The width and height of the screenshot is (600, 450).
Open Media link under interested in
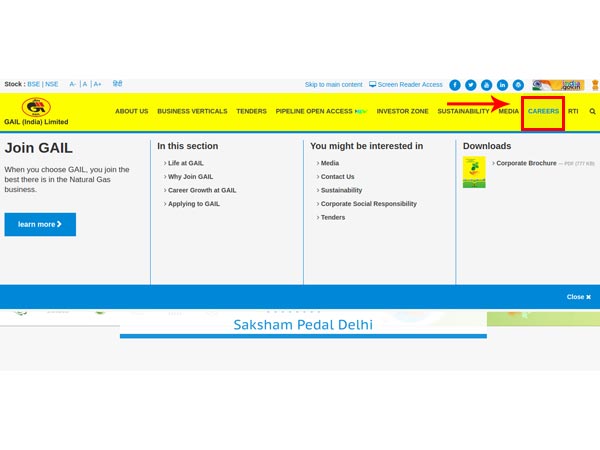pyautogui.click(x=330, y=163)
